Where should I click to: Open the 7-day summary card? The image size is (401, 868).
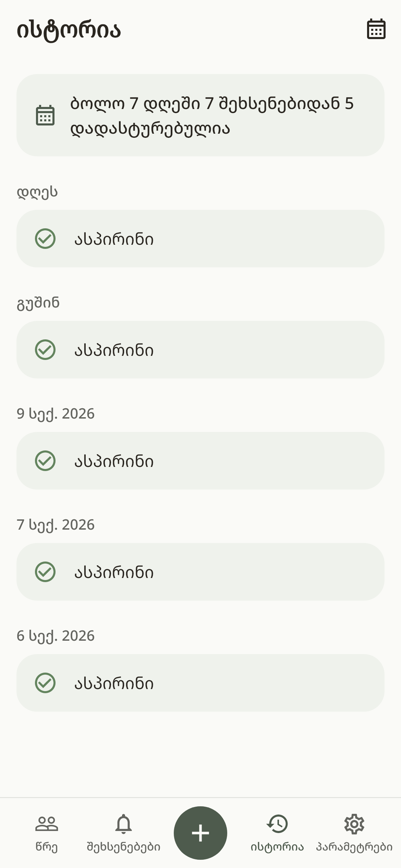(200, 115)
